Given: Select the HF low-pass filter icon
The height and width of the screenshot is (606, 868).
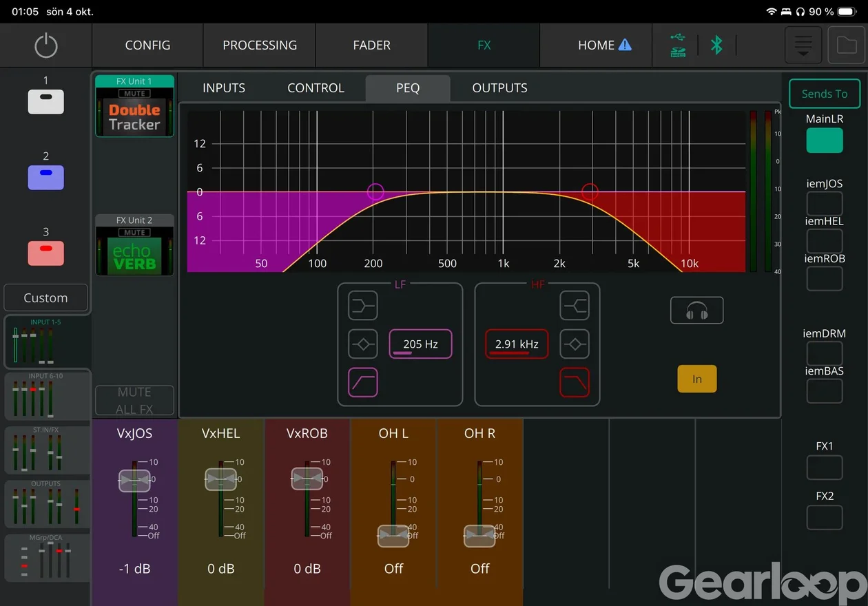Looking at the screenshot, I should click(575, 382).
